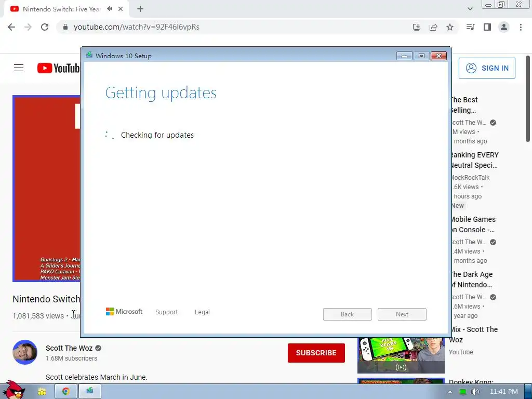
Task: Click the Next button in Windows 10 Setup
Action: (402, 314)
